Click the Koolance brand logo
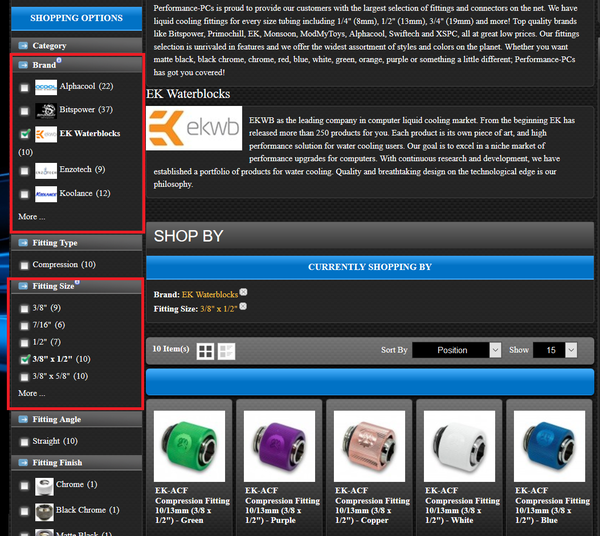The width and height of the screenshot is (600, 536). 46,194
